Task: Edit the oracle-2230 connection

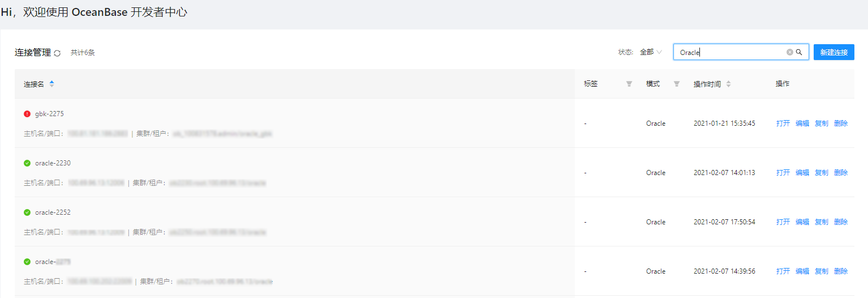Action: tap(802, 173)
